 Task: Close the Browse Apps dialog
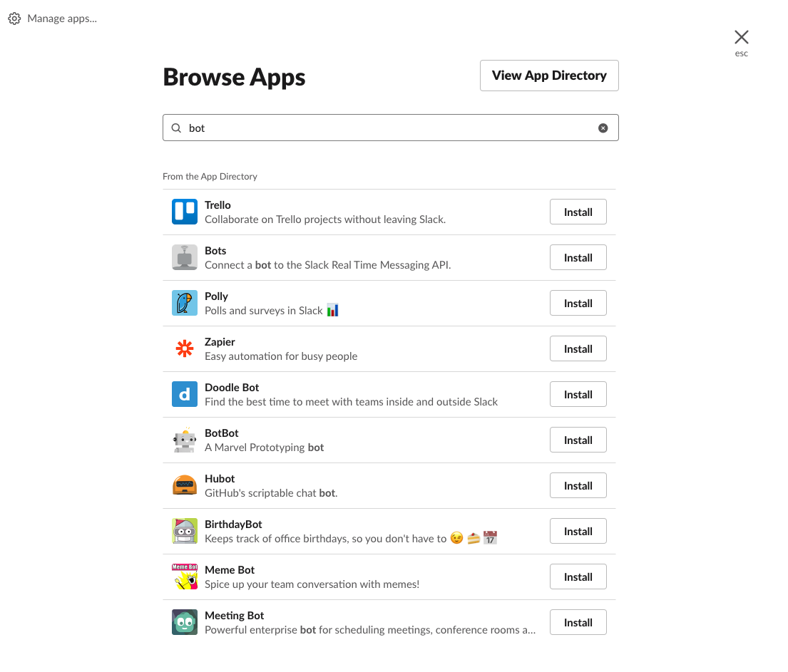[741, 37]
